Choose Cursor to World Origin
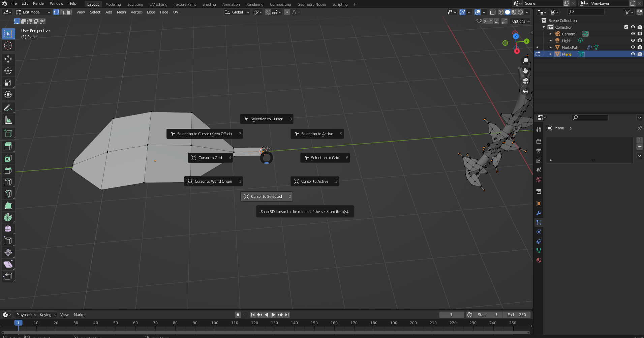 213,181
